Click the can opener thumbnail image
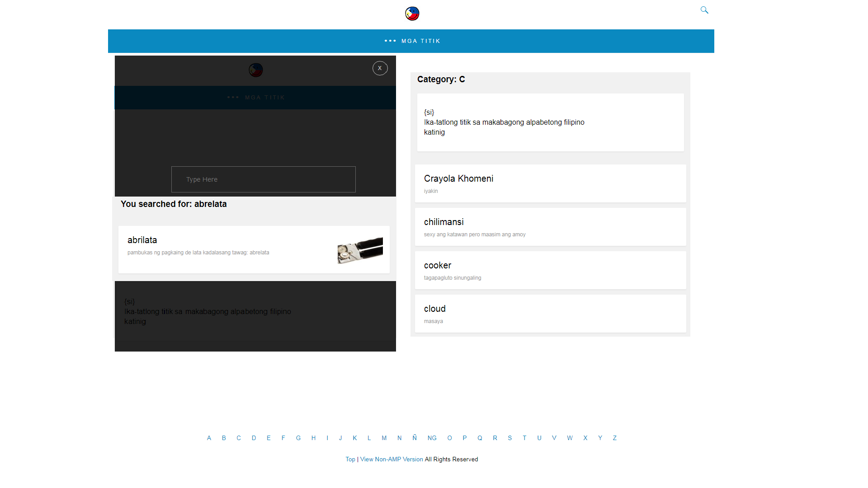The width and height of the screenshot is (868, 488). pos(360,250)
